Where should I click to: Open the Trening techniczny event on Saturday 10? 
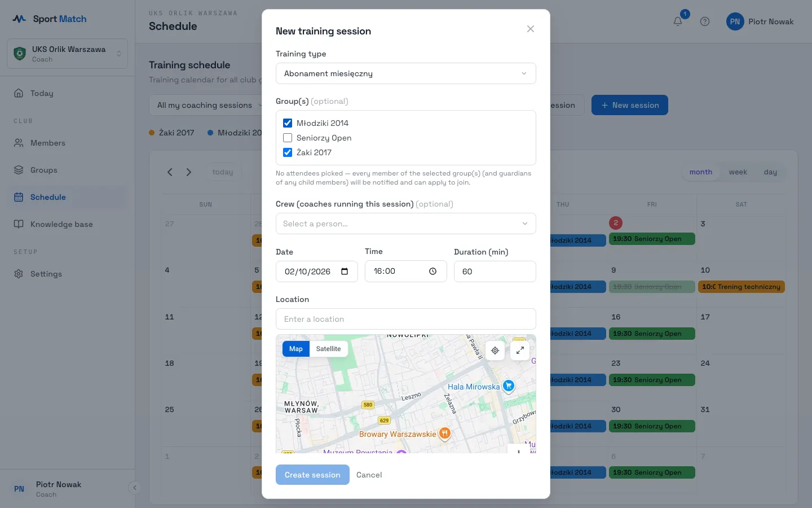(742, 287)
